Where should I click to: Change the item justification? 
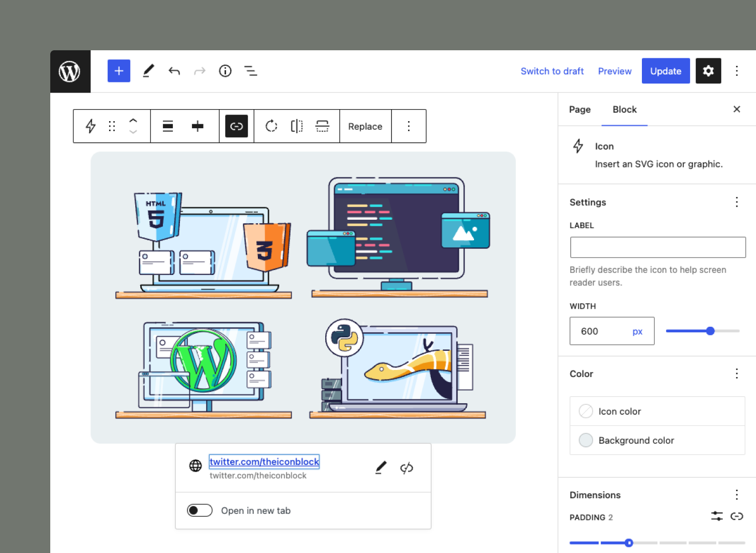[x=198, y=126]
